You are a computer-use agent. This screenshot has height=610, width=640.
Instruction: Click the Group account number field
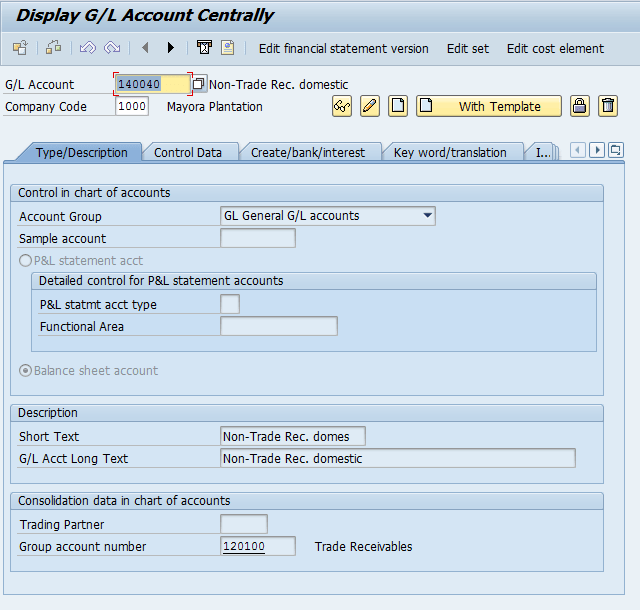tap(257, 546)
